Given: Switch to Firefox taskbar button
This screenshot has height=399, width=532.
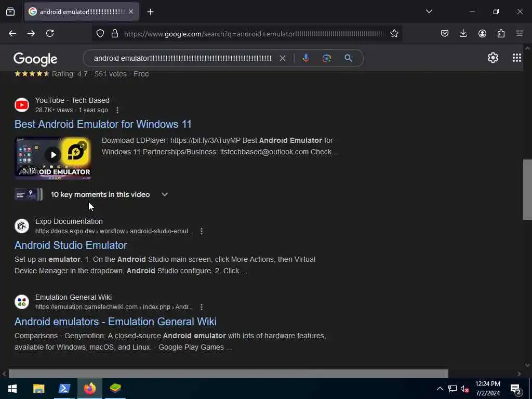Looking at the screenshot, I should point(90,389).
